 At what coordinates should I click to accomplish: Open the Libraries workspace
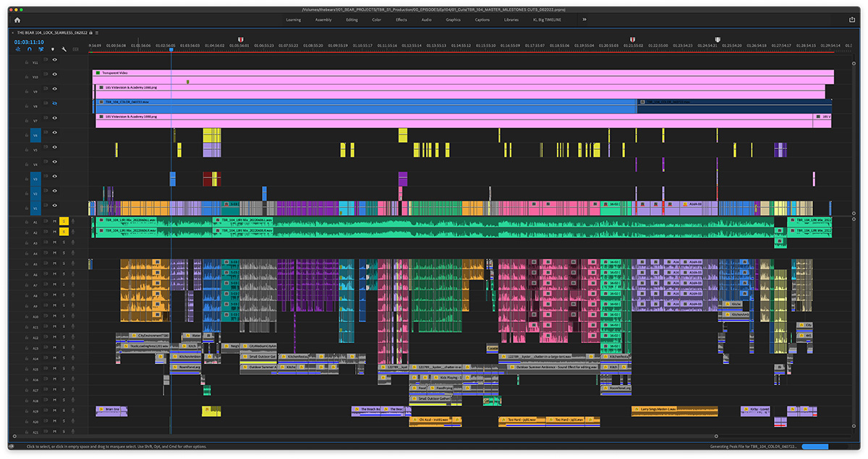point(511,20)
